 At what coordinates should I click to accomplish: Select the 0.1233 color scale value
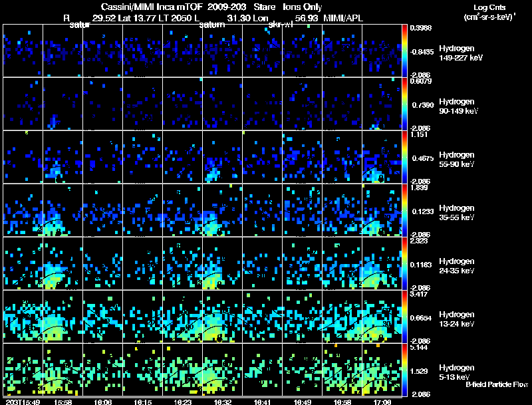(423, 211)
